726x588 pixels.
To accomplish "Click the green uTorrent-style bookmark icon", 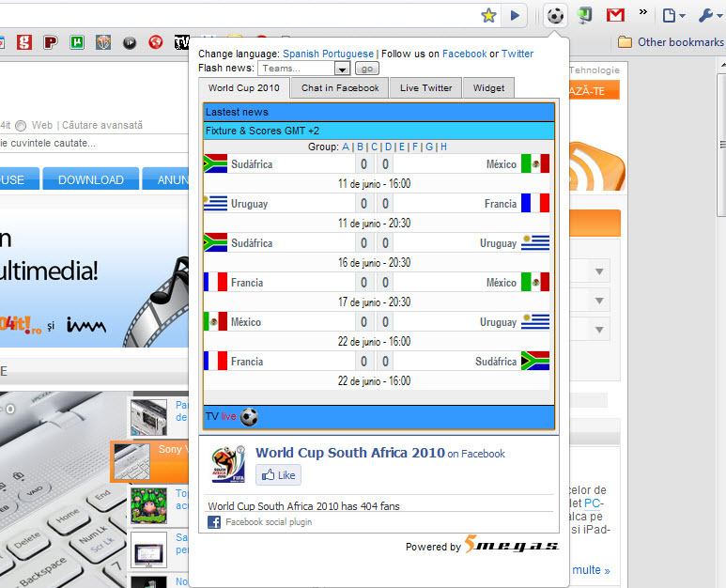I will click(77, 42).
